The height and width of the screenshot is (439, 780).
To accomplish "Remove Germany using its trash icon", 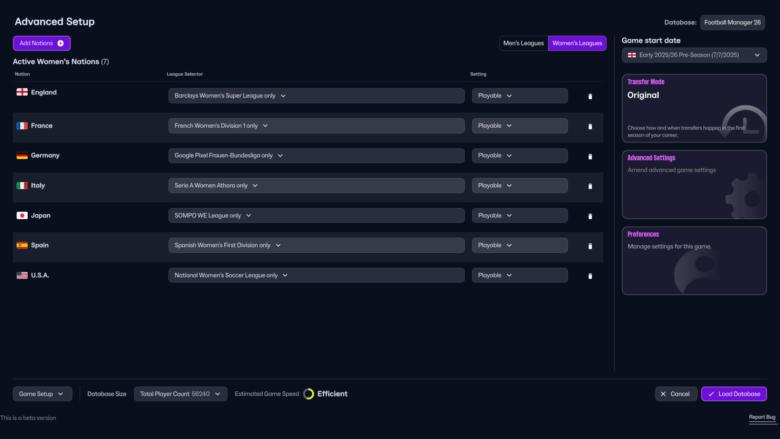I will [590, 156].
